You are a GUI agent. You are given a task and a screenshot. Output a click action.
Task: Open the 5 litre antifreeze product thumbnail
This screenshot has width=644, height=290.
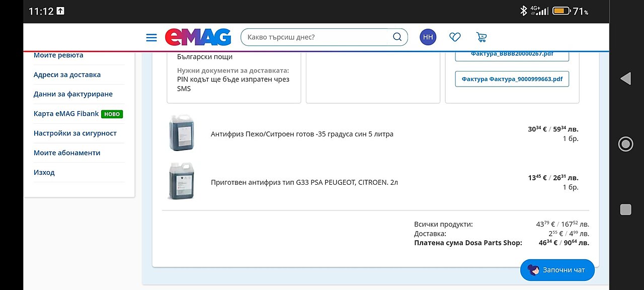pos(181,133)
